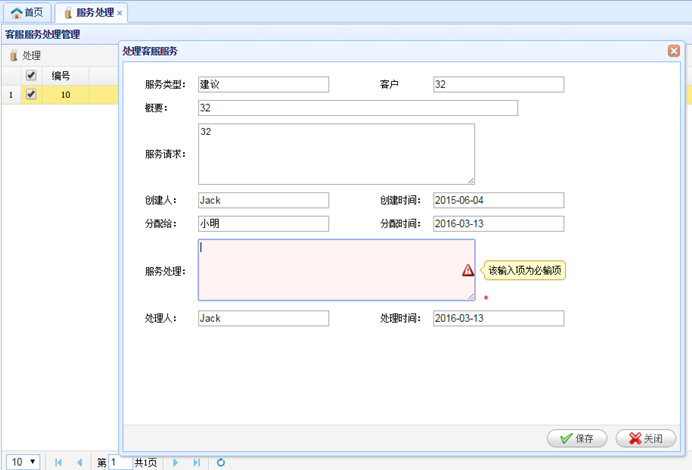
Task: Click the 概要 input field
Action: pos(358,108)
